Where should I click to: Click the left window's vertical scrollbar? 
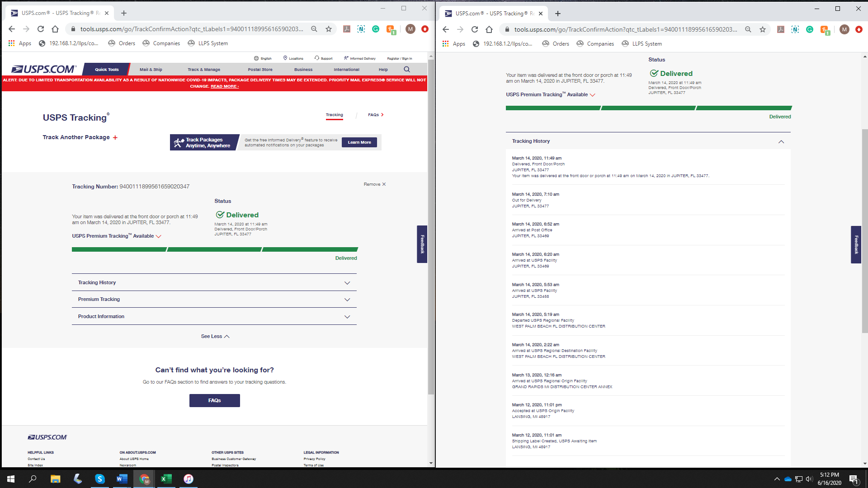point(431,226)
